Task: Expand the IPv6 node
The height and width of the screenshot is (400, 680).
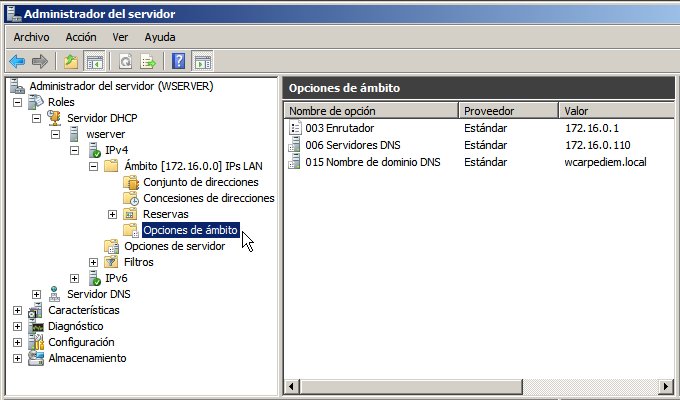Action: pyautogui.click(x=75, y=279)
